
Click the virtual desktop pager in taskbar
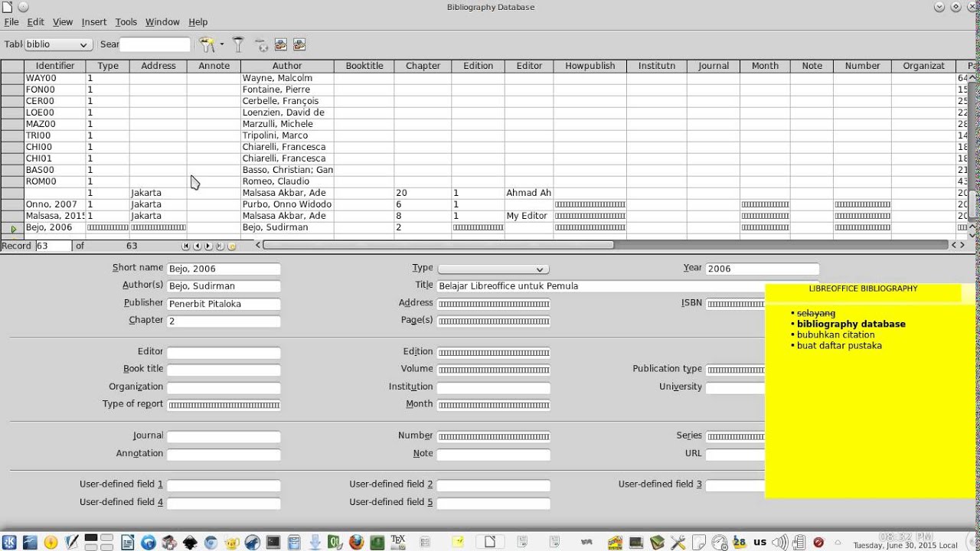pos(99,543)
